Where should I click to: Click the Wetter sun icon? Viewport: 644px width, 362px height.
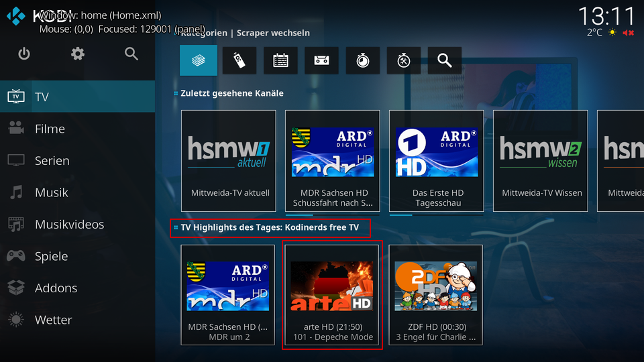click(x=16, y=320)
